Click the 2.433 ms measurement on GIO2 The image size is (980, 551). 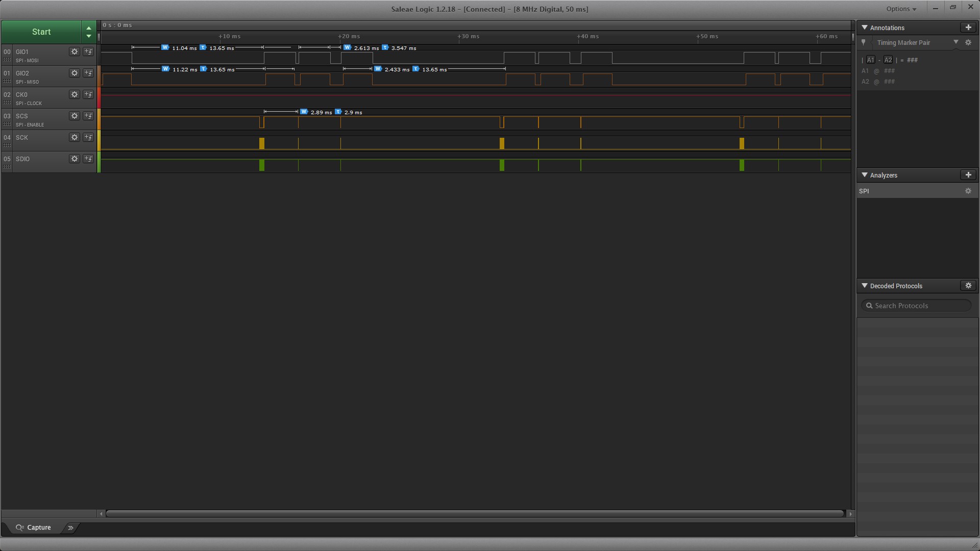pyautogui.click(x=397, y=69)
